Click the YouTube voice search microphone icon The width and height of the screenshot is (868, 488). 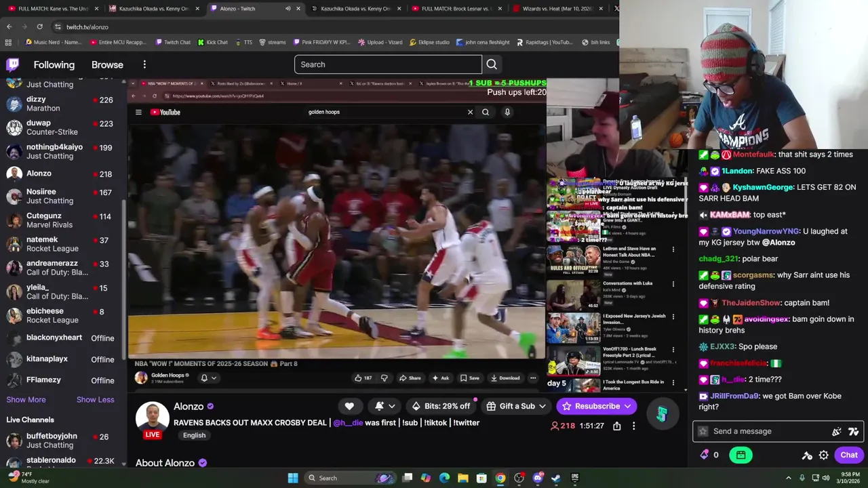507,112
